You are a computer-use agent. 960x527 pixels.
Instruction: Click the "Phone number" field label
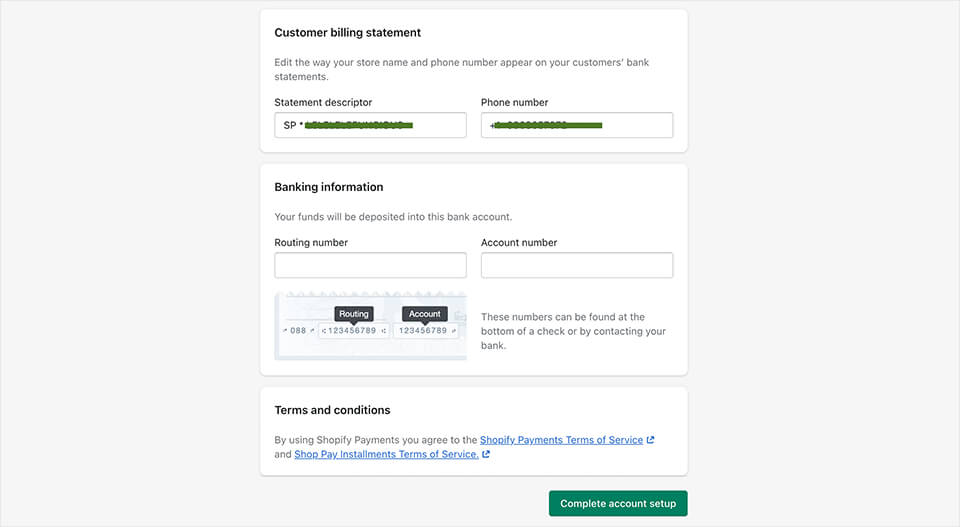514,102
